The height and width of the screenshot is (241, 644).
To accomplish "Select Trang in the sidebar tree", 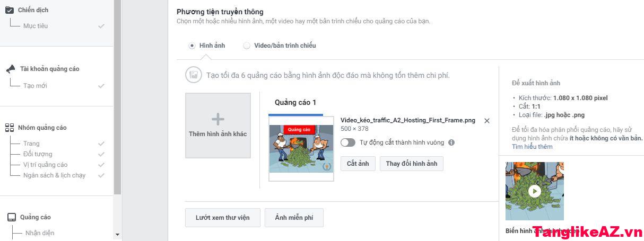I will click(31, 144).
